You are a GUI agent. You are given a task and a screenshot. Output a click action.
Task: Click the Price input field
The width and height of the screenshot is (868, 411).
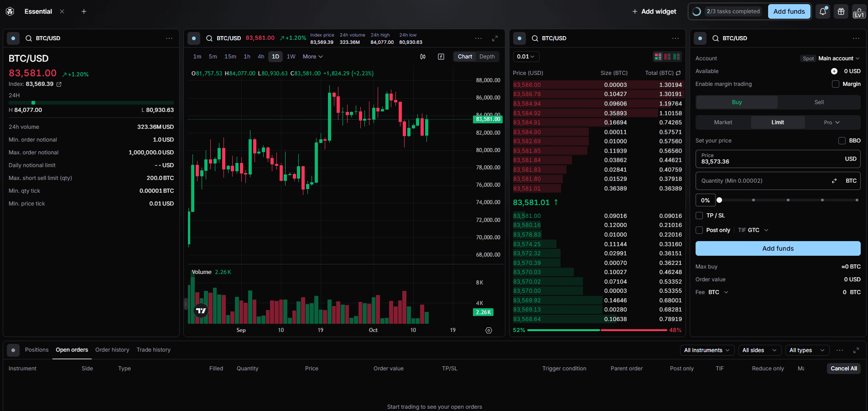coord(778,159)
